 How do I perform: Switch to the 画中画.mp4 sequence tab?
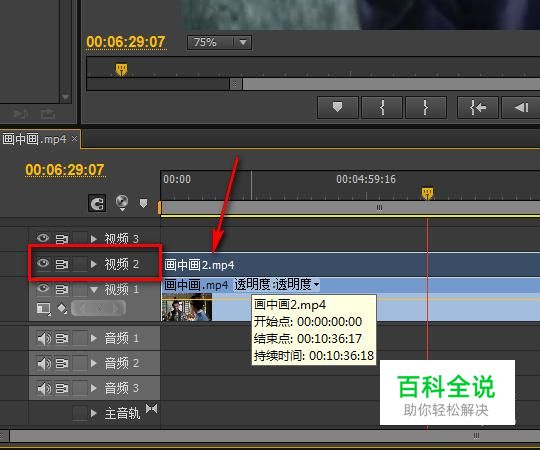34,139
